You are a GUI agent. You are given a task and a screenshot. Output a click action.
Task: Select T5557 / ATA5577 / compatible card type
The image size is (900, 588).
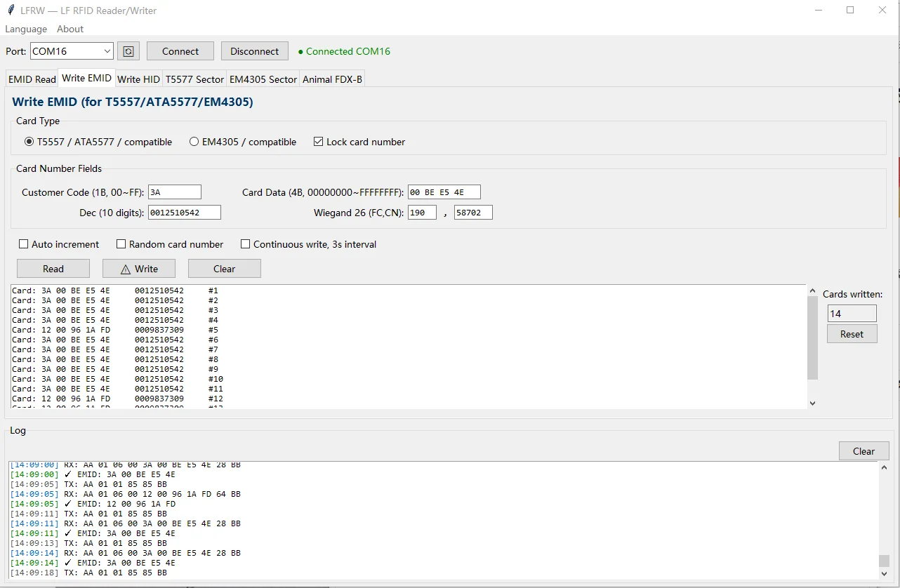pyautogui.click(x=98, y=142)
